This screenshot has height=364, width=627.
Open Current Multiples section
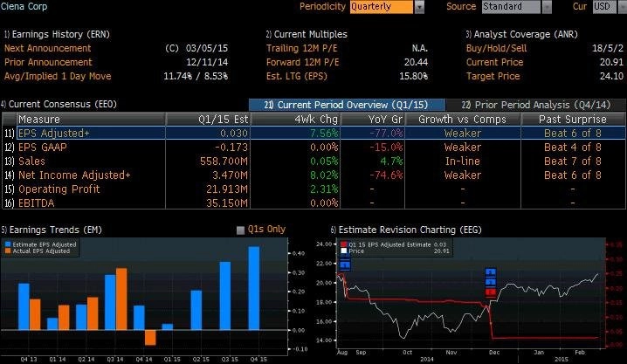(307, 34)
